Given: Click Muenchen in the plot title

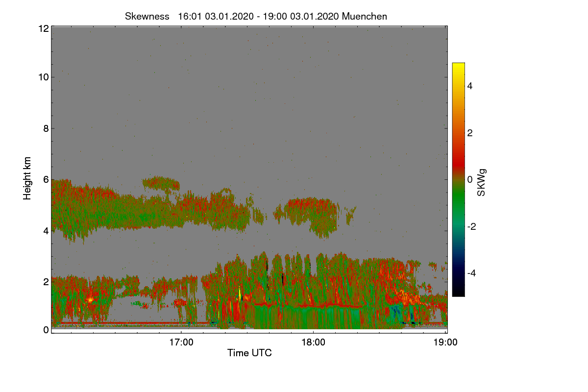Looking at the screenshot, I should (365, 16).
